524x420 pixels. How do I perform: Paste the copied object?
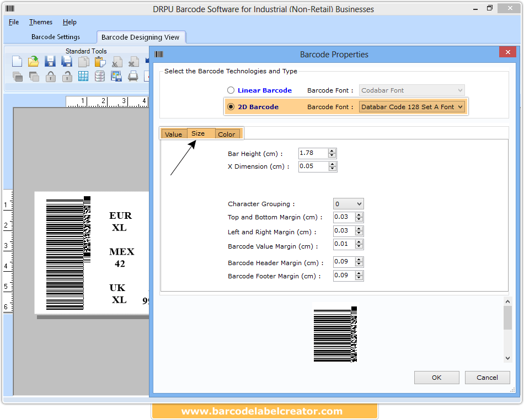coord(100,61)
